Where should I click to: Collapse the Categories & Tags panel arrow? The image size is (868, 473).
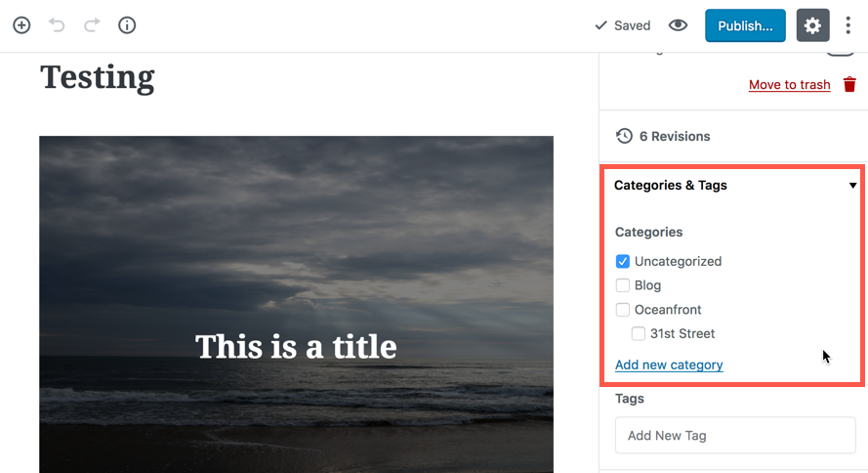[852, 186]
